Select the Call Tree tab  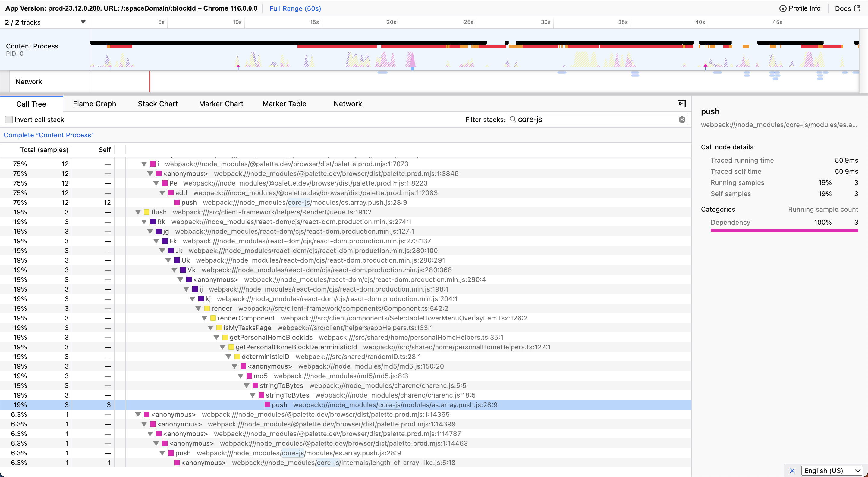pyautogui.click(x=31, y=104)
